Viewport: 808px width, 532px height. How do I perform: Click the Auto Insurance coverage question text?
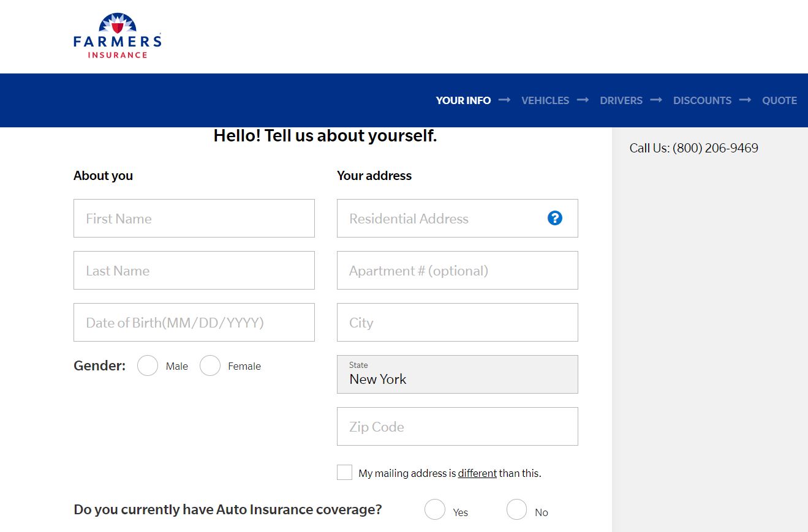click(x=228, y=509)
